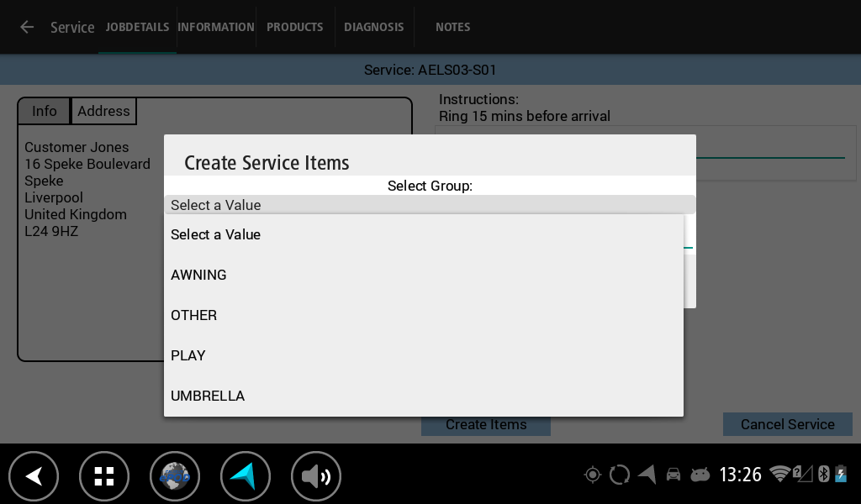
Task: Tap the sync status icon
Action: (620, 475)
